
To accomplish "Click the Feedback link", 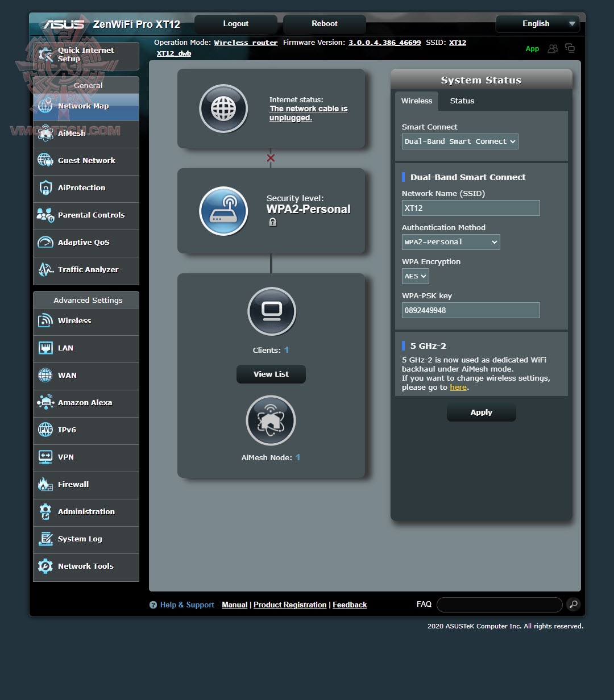I will (x=350, y=605).
